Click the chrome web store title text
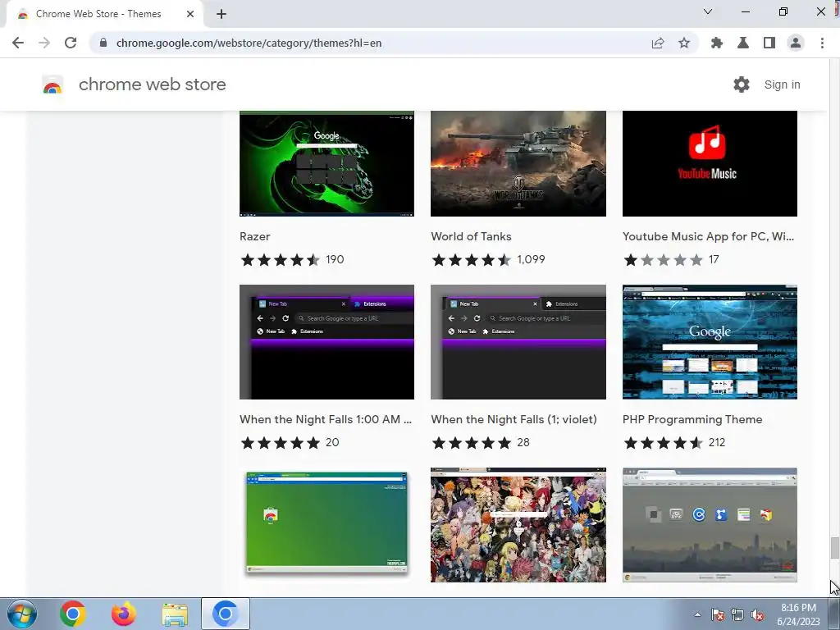This screenshot has width=840, height=630. point(152,84)
